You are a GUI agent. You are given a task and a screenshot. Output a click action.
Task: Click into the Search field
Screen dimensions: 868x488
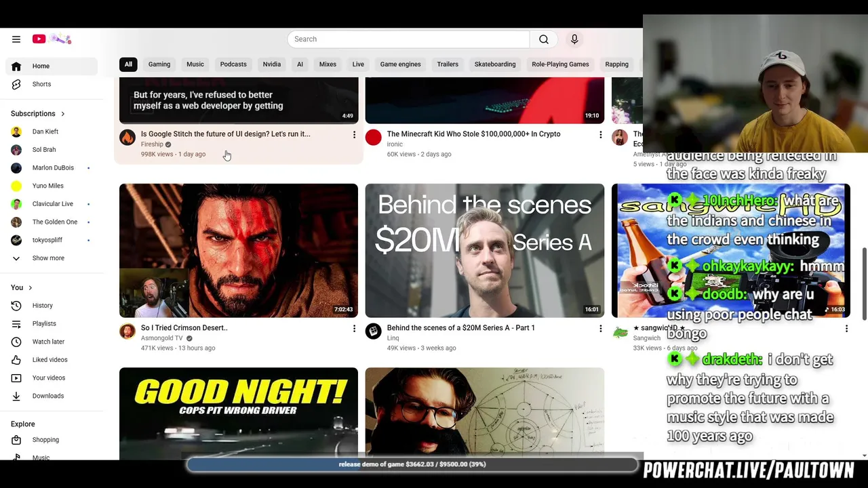pyautogui.click(x=408, y=39)
